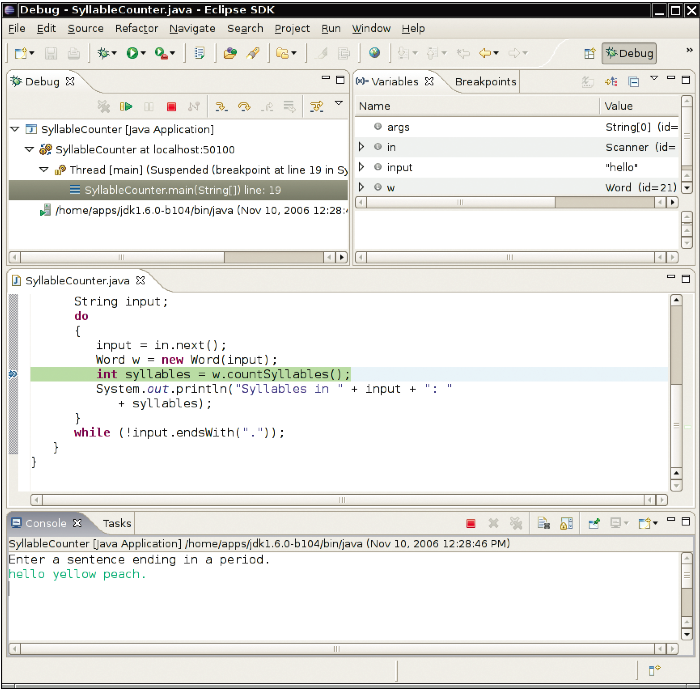700x692 pixels.
Task: Expand the 'w' variable node
Action: [362, 187]
